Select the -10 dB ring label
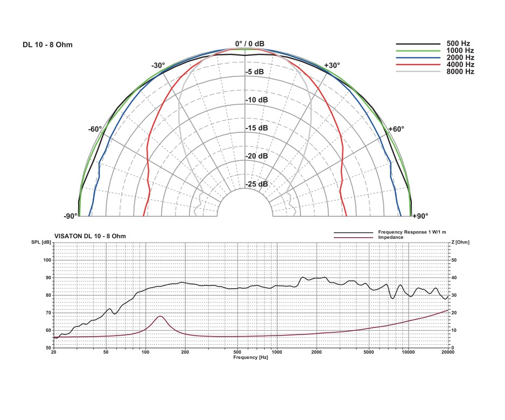505x420 pixels. tap(257, 100)
